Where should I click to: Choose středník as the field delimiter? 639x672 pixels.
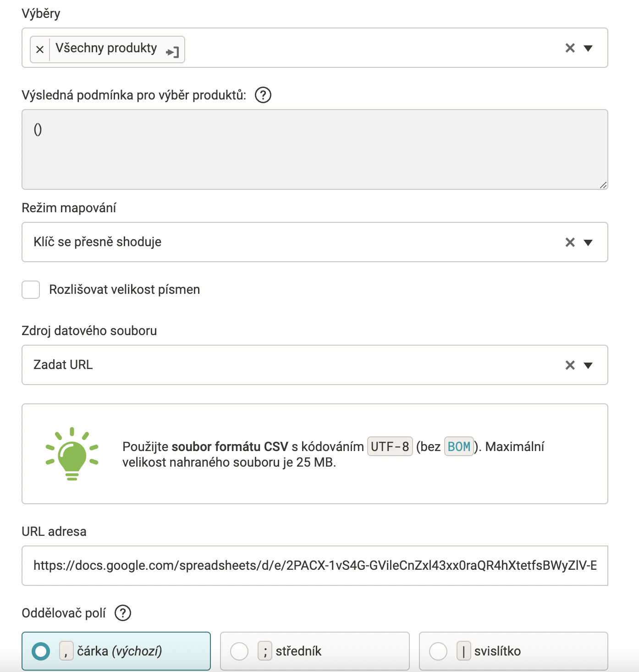[x=239, y=651]
